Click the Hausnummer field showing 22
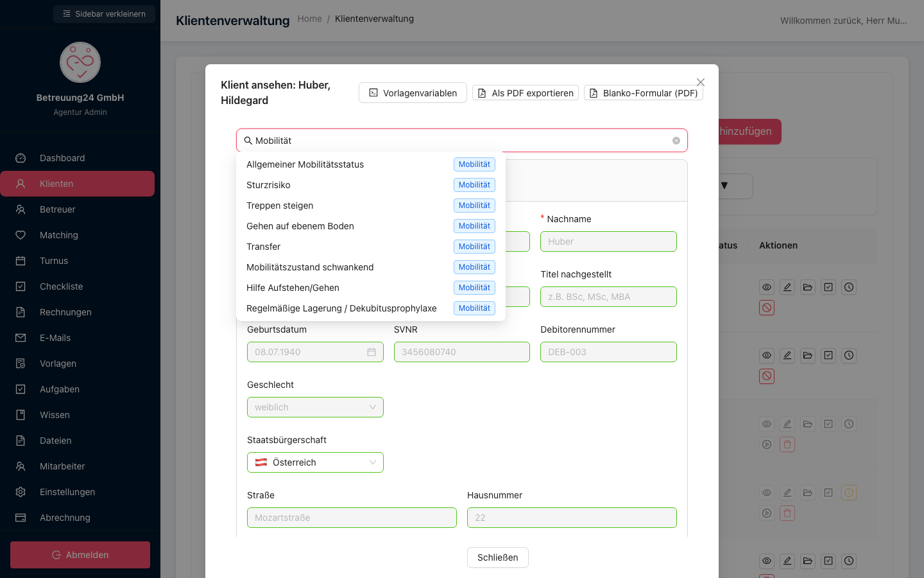924x578 pixels. click(x=572, y=518)
